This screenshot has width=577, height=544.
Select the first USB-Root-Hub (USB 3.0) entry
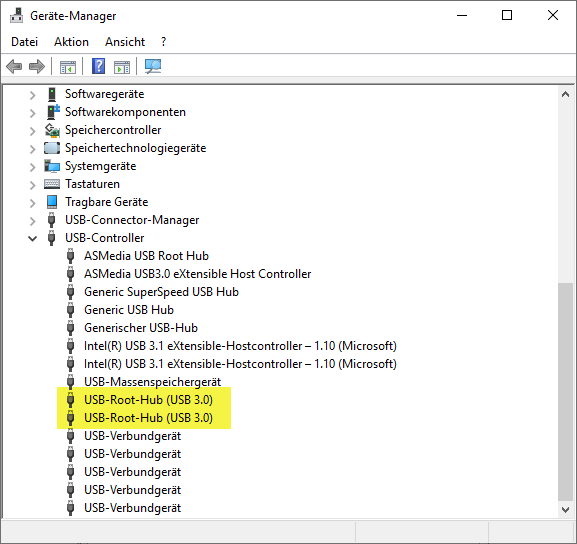click(x=148, y=400)
